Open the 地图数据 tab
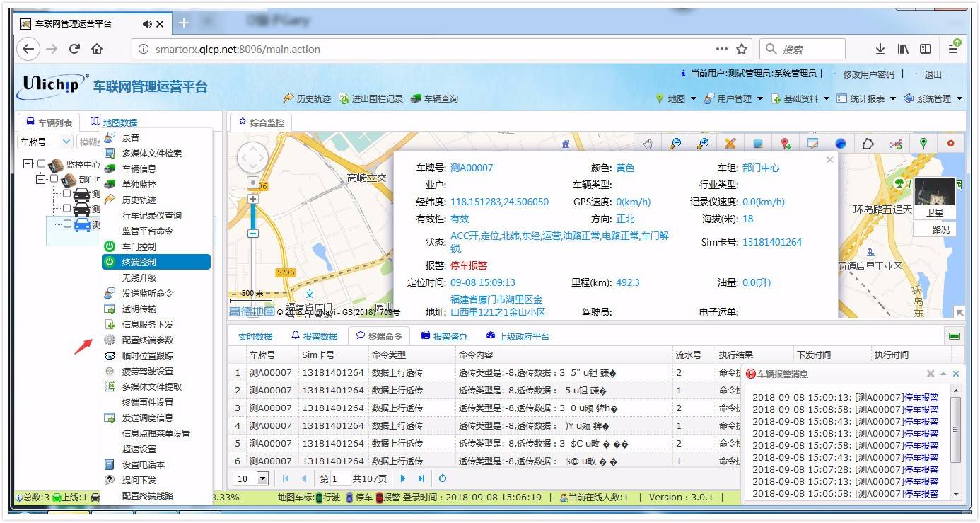Viewport: 980px width, 523px height. coord(114,122)
